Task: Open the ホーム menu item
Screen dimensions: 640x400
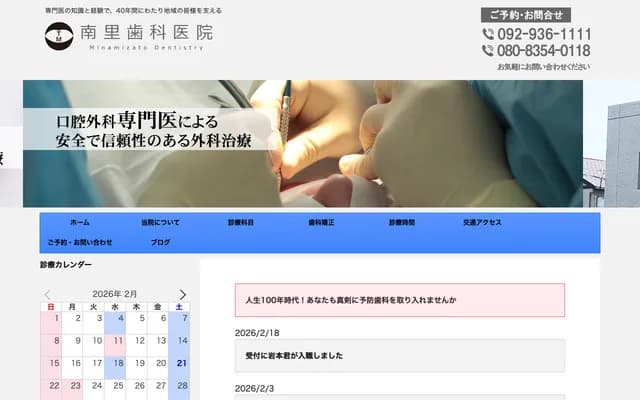Action: click(80, 222)
